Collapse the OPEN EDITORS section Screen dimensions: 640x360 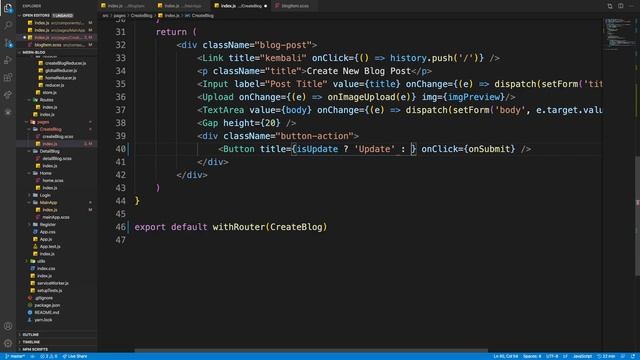(x=36, y=16)
